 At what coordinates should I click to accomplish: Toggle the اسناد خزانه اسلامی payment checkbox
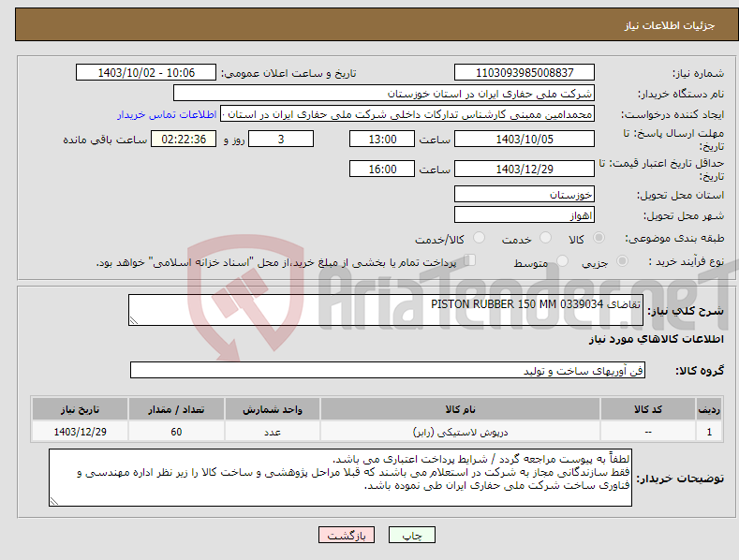[470, 260]
